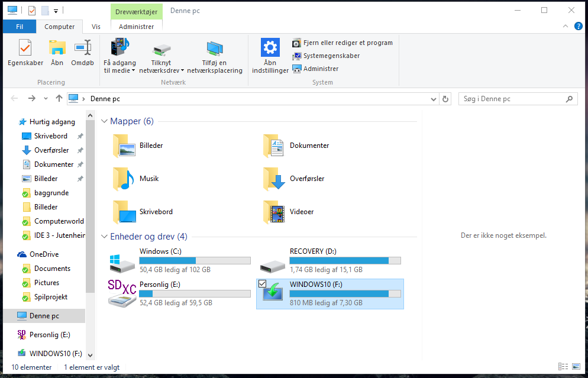Click the refresh button in address bar

446,99
